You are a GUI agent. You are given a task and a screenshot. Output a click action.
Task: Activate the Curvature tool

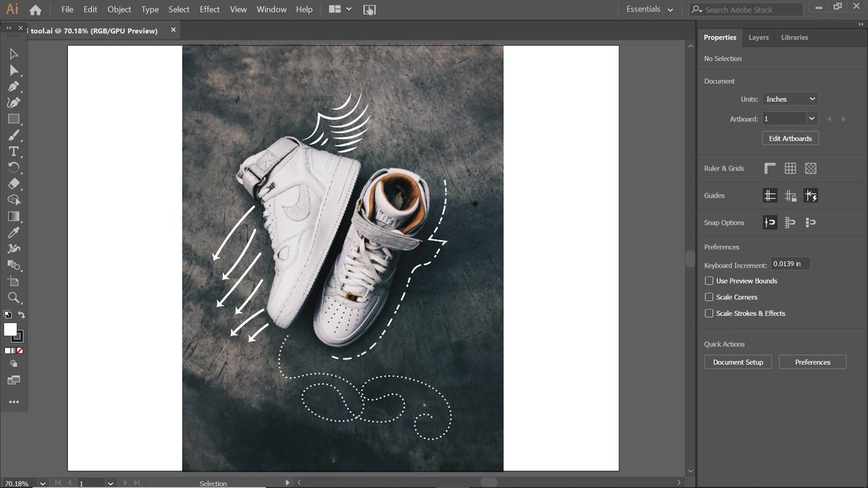coord(14,103)
